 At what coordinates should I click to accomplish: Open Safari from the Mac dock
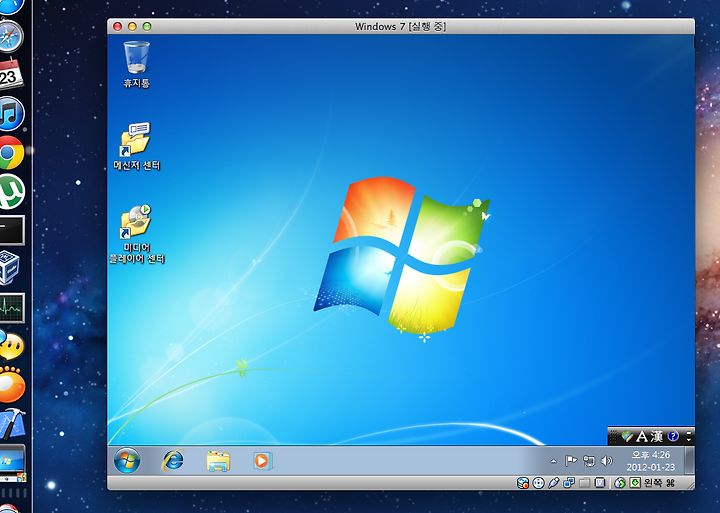[10, 36]
